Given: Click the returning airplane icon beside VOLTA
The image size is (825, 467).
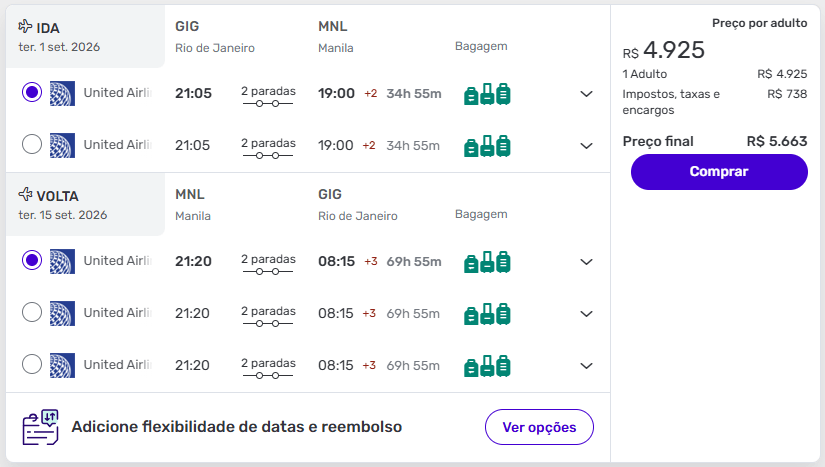Looking at the screenshot, I should pos(25,195).
